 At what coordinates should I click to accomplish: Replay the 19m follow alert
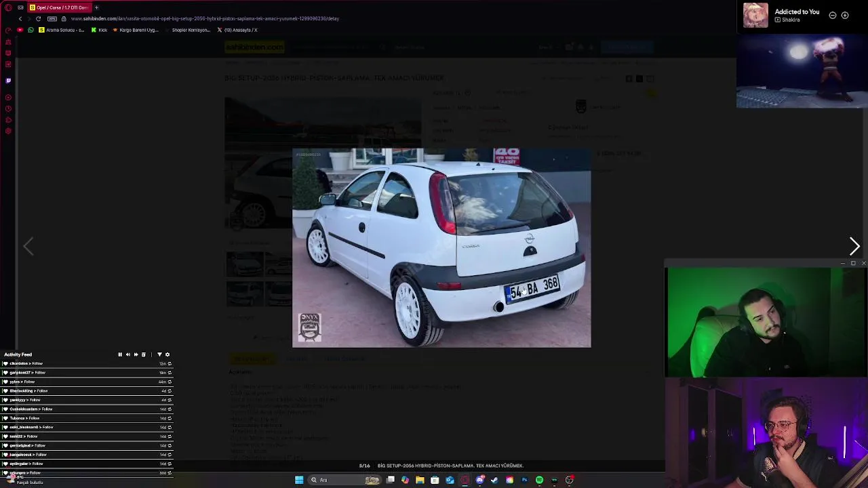point(170,373)
